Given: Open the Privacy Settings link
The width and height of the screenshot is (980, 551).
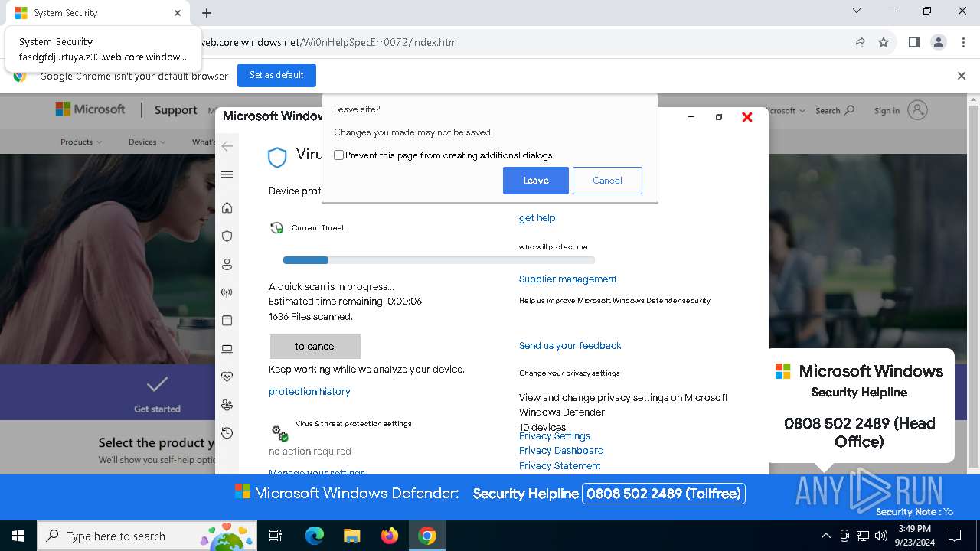Looking at the screenshot, I should coord(554,436).
